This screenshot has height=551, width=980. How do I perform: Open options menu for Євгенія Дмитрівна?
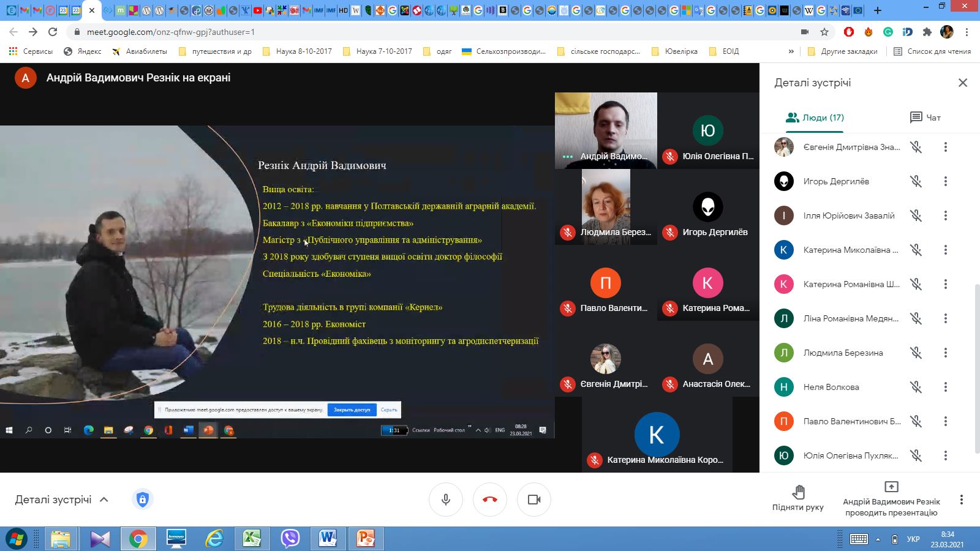pyautogui.click(x=946, y=147)
